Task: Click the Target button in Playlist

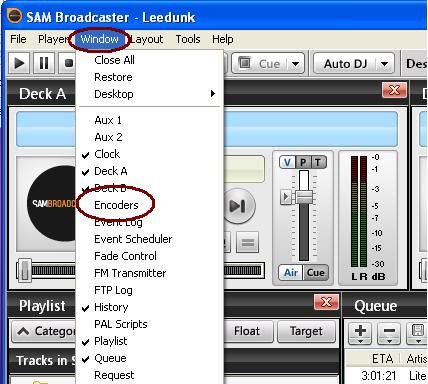Action: (x=306, y=331)
